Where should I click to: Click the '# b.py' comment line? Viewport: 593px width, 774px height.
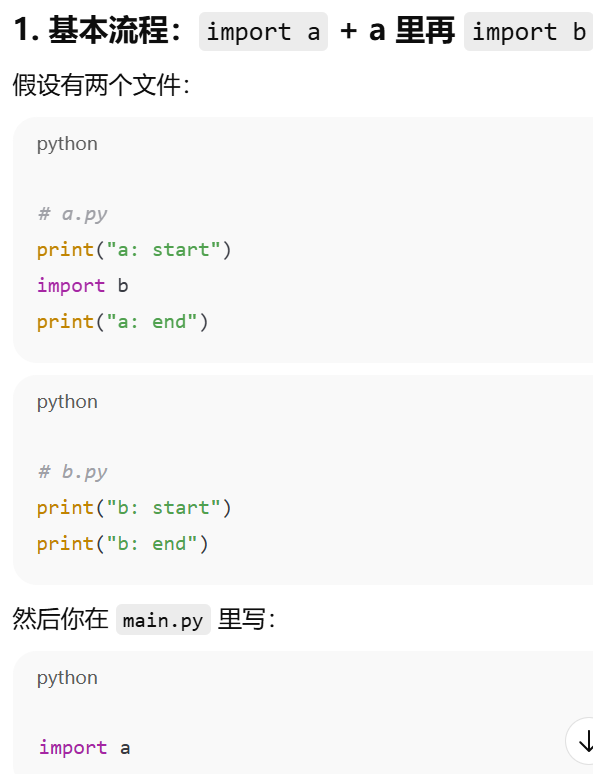tap(73, 472)
